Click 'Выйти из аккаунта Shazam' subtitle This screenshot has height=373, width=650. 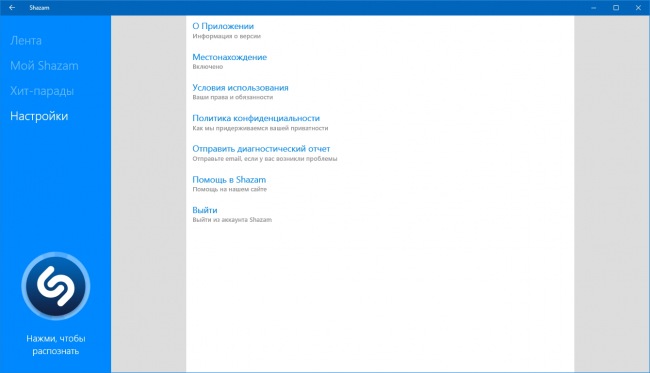(x=232, y=220)
